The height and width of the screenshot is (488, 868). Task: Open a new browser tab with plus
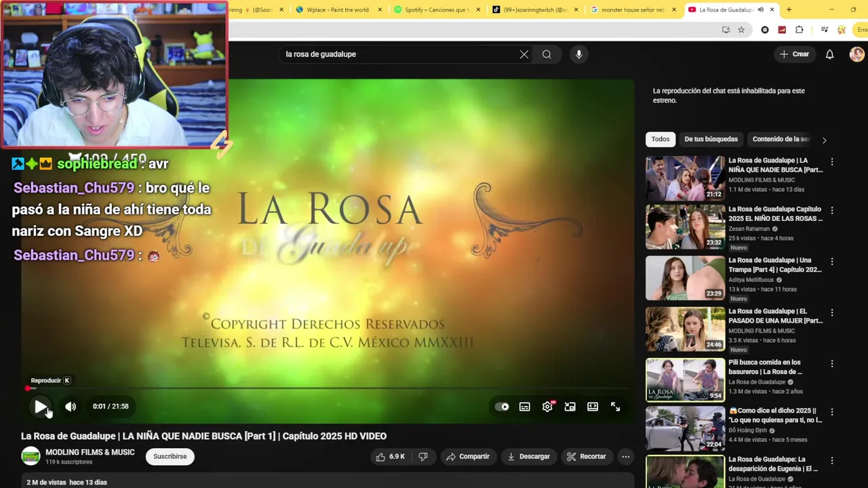789,10
